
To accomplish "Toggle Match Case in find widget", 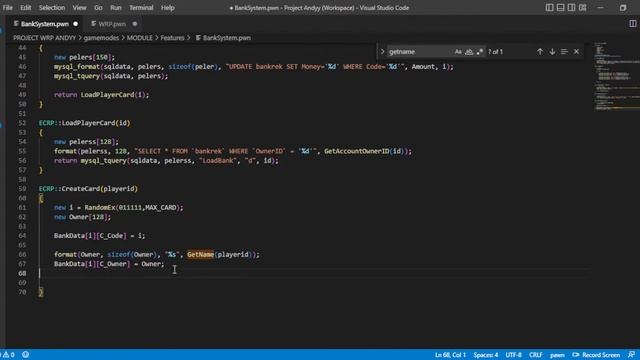I will 458,52.
